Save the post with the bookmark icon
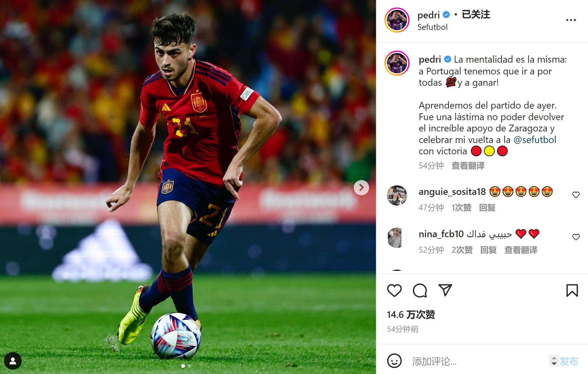This screenshot has width=588, height=374. point(572,291)
